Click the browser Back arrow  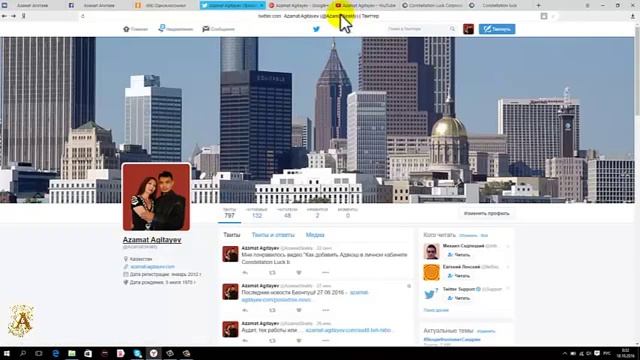[4, 16]
